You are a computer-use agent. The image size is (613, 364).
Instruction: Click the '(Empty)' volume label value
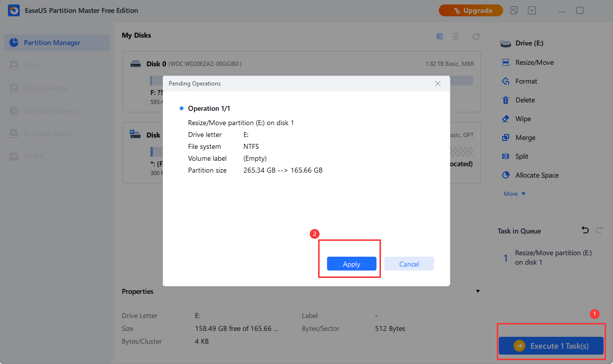pyautogui.click(x=255, y=158)
